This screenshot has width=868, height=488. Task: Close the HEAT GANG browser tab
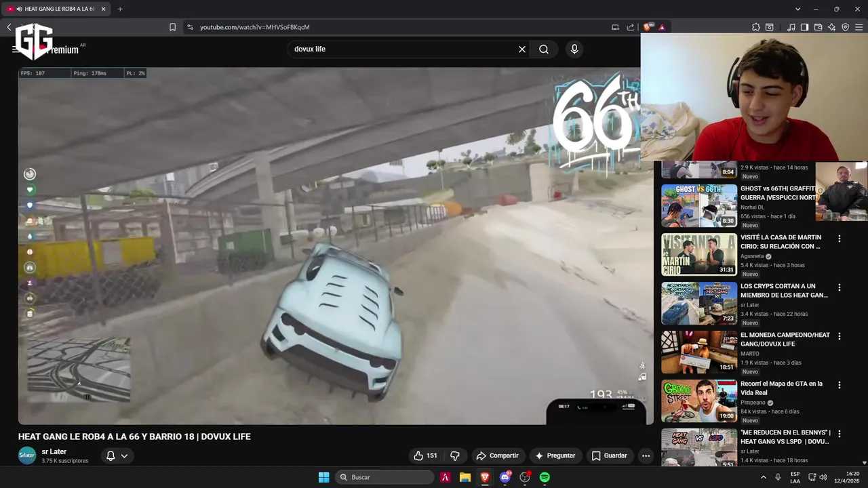tap(103, 9)
